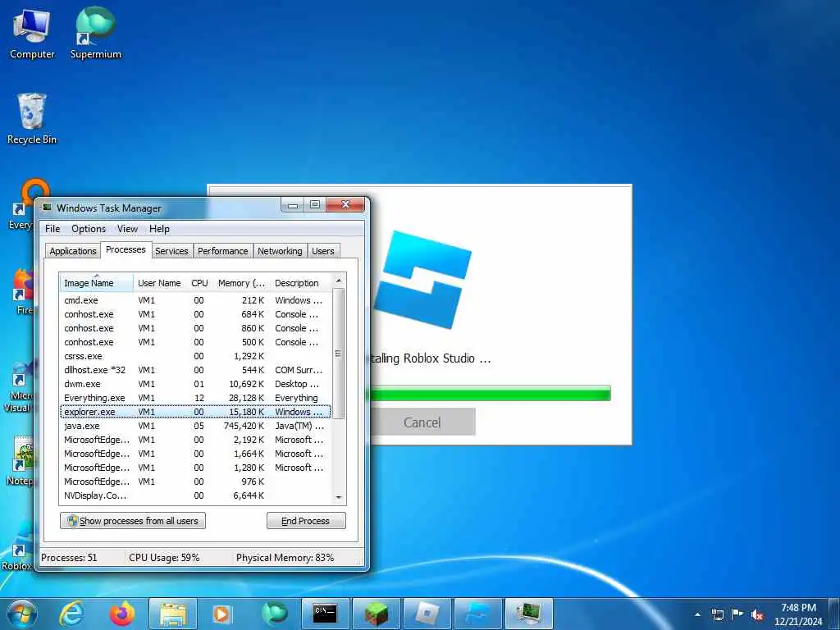Select MicrosoftEdge row with 976 K

pos(195,482)
